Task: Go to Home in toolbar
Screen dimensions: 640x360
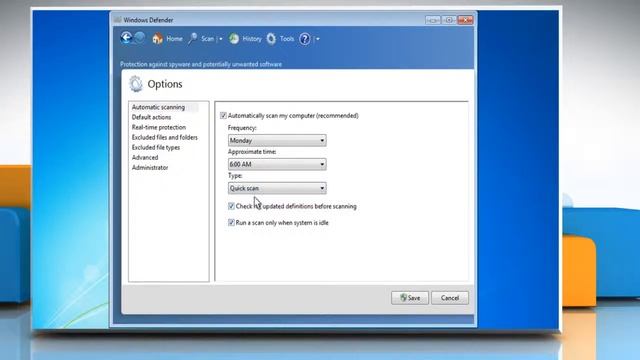Action: click(174, 39)
